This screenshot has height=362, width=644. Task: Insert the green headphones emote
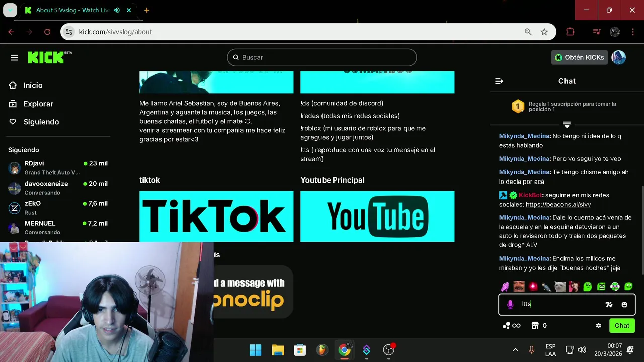615,287
